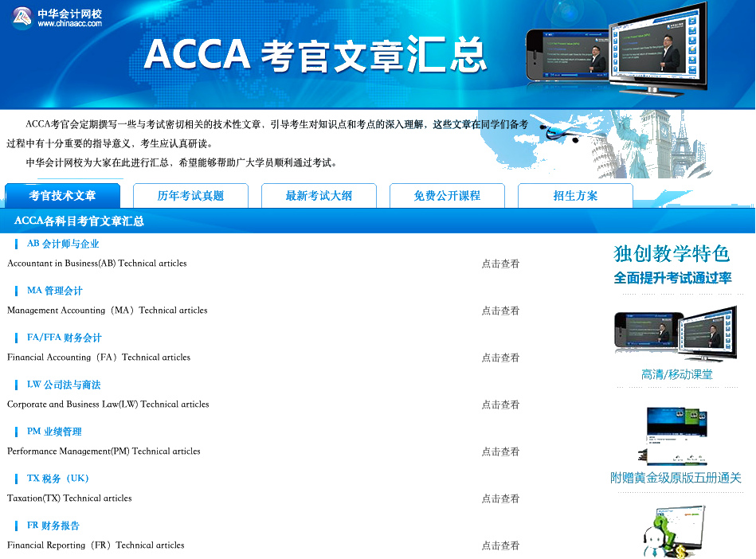Open the MA 管理会计 heading
Viewport: 756px width, 559px height.
(54, 291)
